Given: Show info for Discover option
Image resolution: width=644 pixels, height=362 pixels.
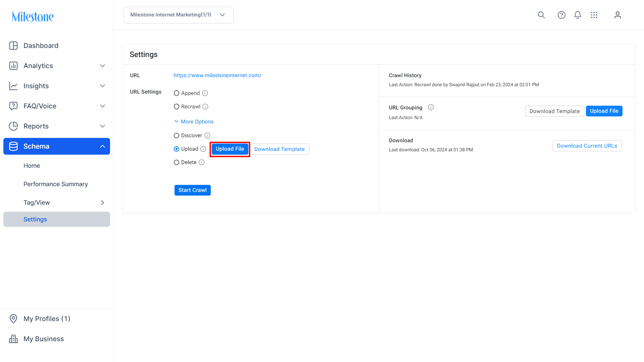Looking at the screenshot, I should click(207, 136).
